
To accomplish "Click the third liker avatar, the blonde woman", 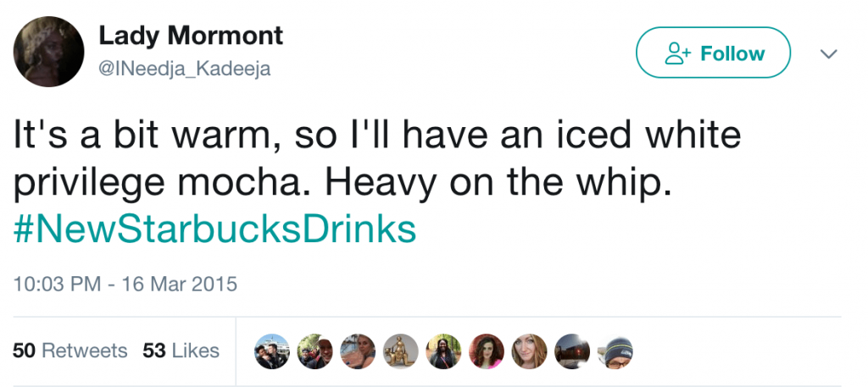I will pyautogui.click(x=358, y=351).
